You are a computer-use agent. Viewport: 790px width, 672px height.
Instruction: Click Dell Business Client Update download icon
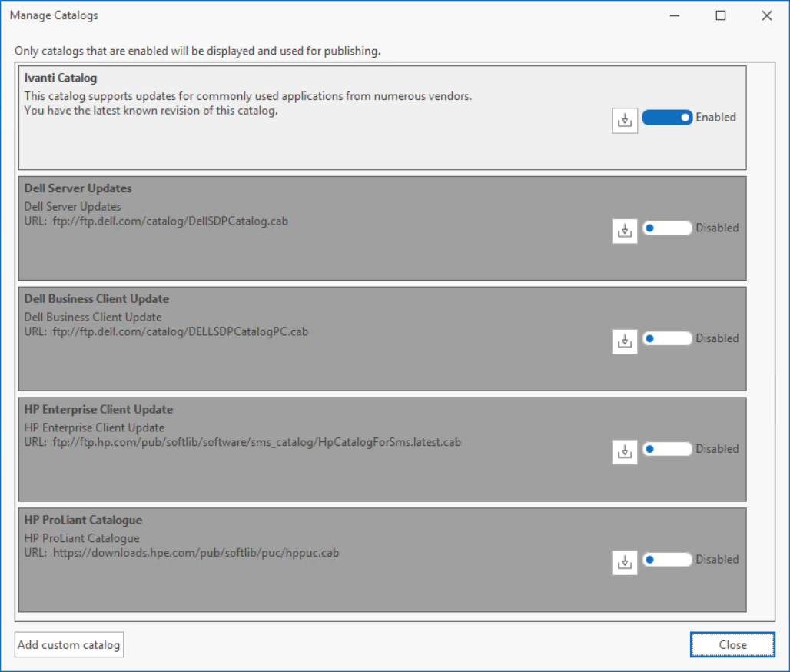pos(625,341)
